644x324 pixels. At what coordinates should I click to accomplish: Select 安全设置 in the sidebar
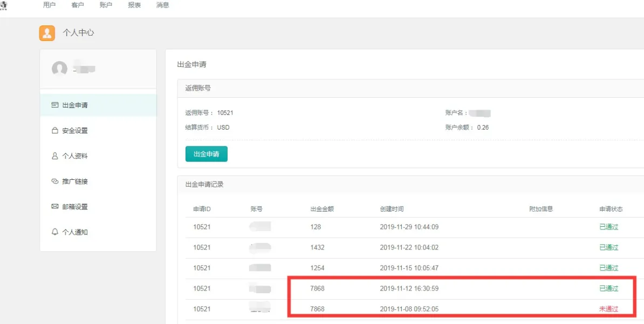[74, 131]
